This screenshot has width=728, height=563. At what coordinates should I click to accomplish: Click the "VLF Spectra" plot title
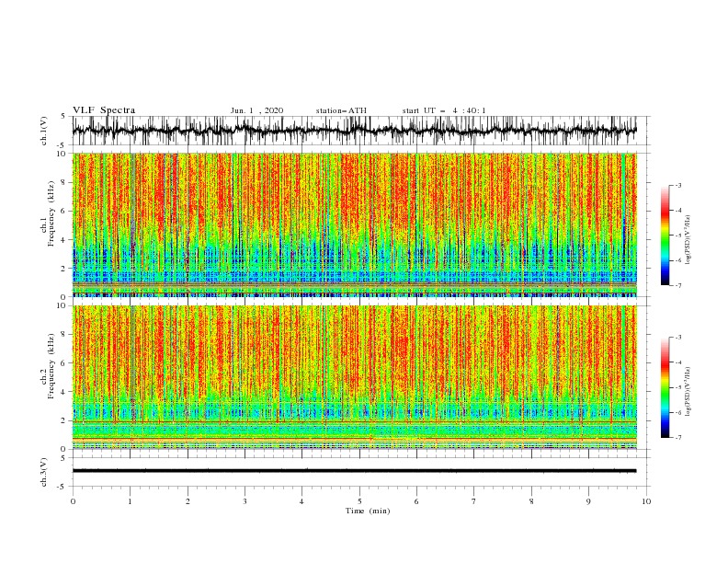104,110
